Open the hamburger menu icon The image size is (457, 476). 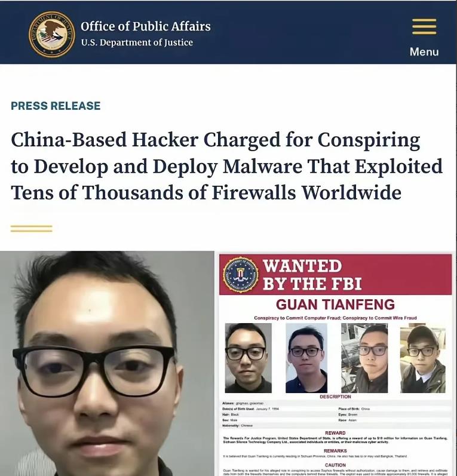coord(424,27)
